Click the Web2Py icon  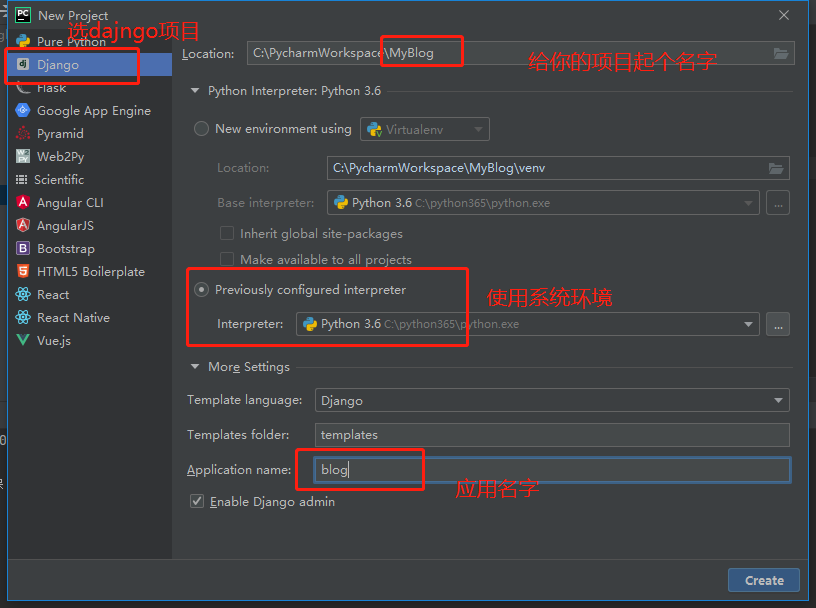[23, 156]
